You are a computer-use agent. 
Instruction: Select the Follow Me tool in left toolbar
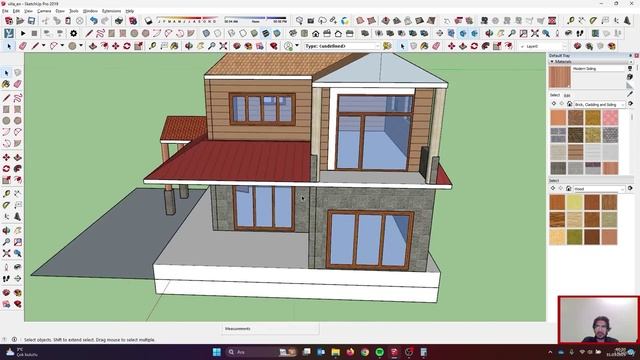[18, 169]
